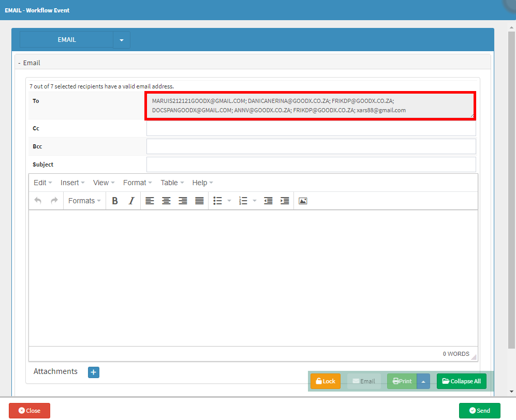Open the View menu

point(104,183)
